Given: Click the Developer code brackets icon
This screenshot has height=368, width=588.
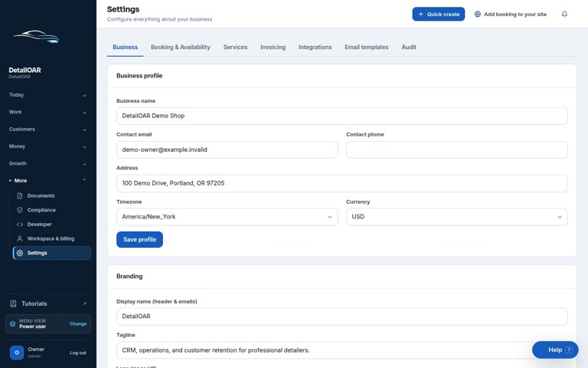Looking at the screenshot, I should click(x=19, y=224).
